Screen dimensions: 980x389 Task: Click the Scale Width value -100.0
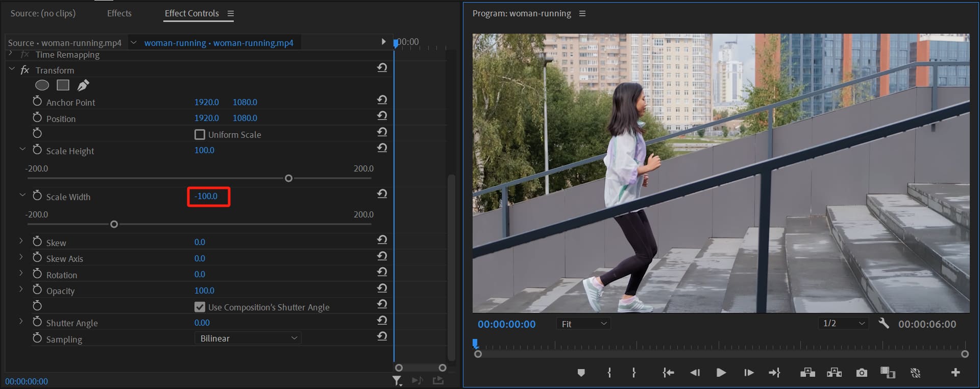coord(206,197)
